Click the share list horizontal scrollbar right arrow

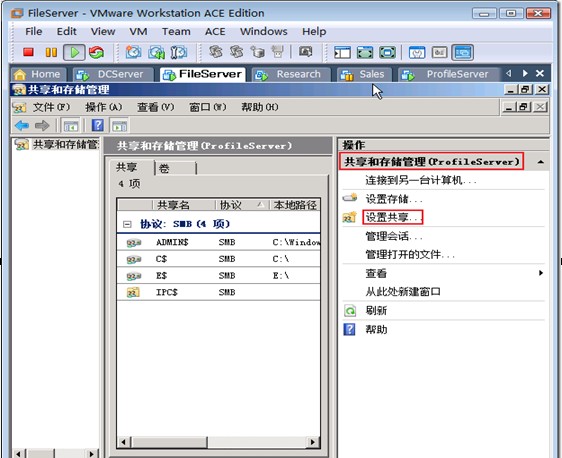coord(313,442)
